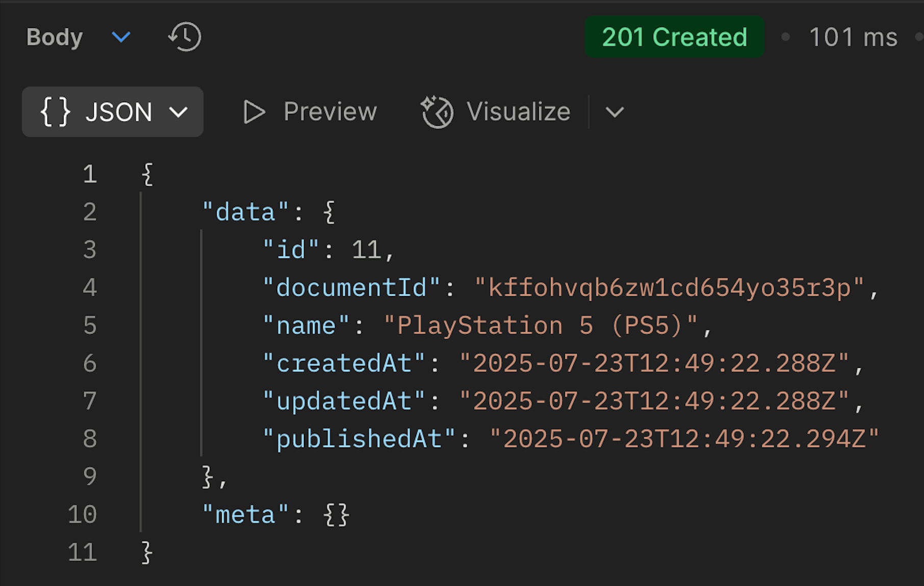The width and height of the screenshot is (924, 586).
Task: Click the Visualize sparkle icon
Action: (x=437, y=112)
